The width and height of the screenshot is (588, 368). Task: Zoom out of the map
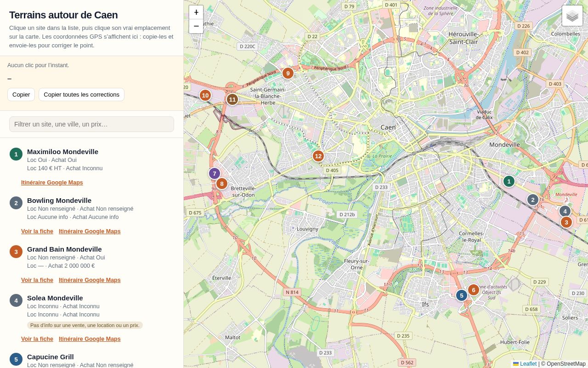click(196, 26)
